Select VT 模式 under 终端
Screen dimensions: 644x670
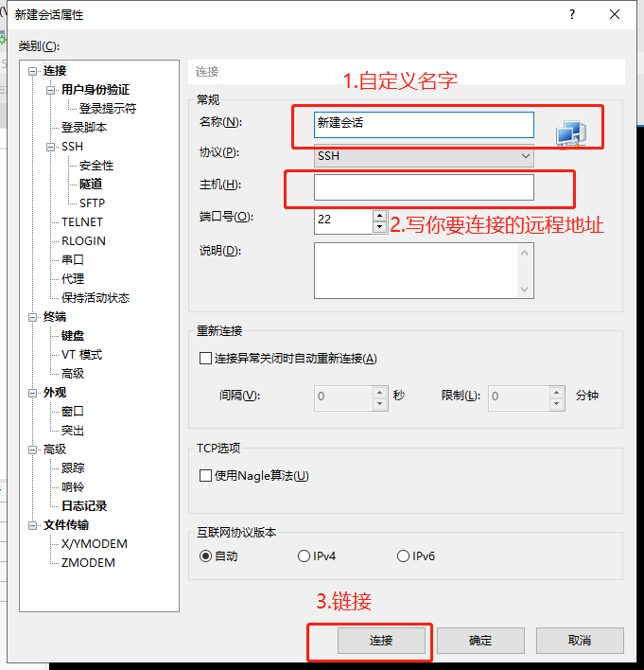pos(81,355)
